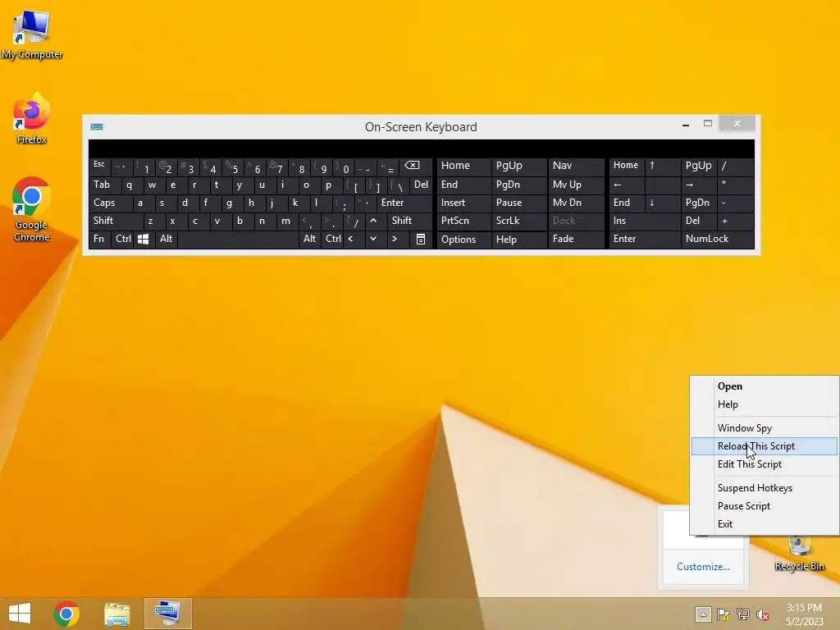Screen dimensions: 840x630
Task: Tap the Pause key
Action: [x=518, y=203]
